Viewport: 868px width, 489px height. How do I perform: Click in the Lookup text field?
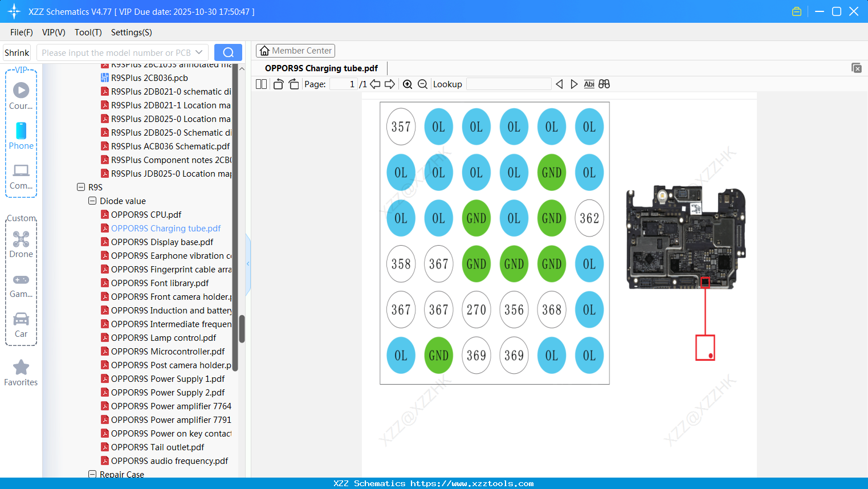pos(508,84)
